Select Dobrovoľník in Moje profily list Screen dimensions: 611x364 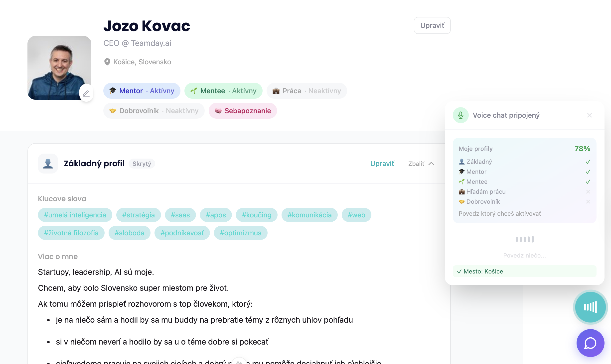pyautogui.click(x=483, y=201)
